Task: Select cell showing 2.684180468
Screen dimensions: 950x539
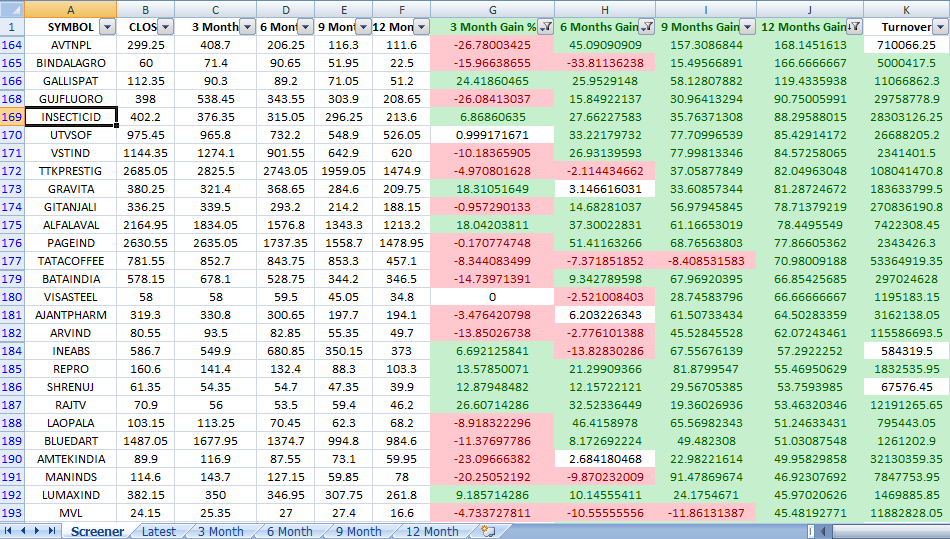Action: (x=605, y=459)
